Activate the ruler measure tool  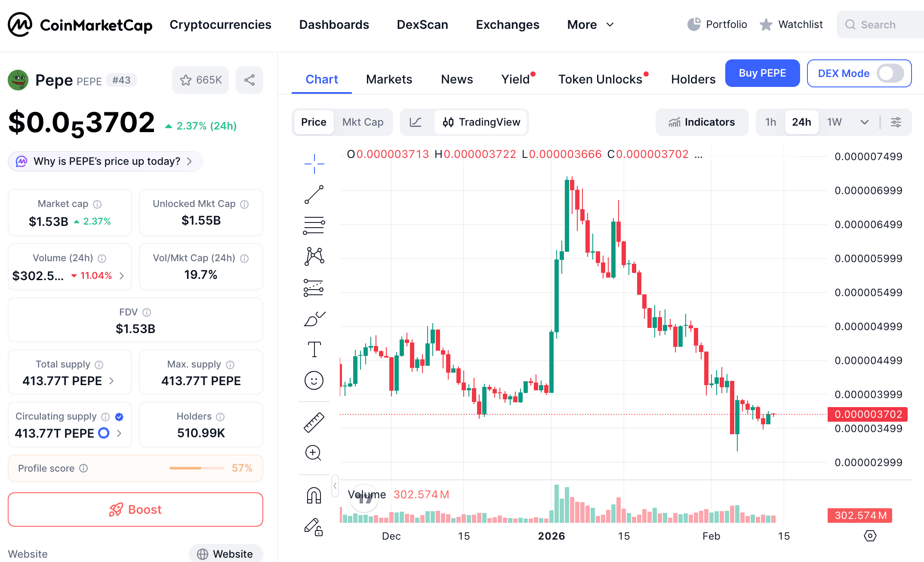point(314,422)
